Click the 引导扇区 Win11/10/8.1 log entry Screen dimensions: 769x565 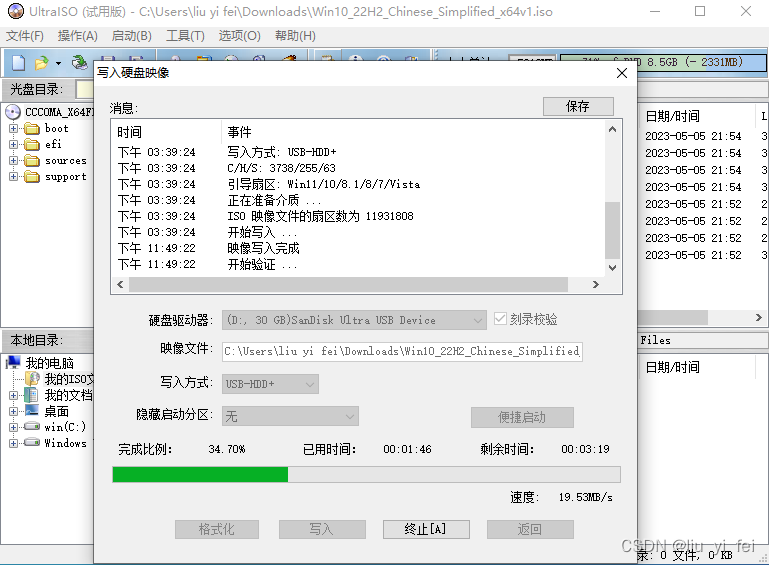coord(324,184)
